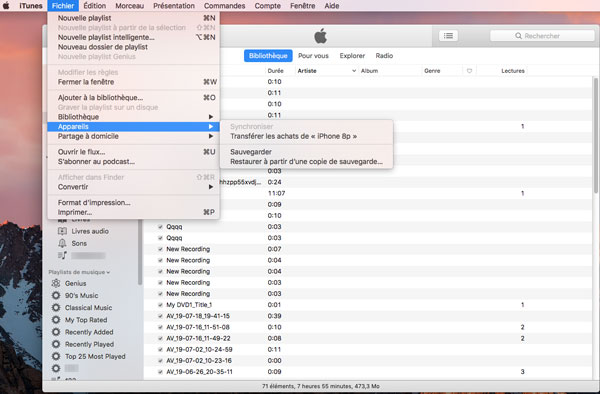Click the magnifier icon in search box
The width and height of the screenshot is (600, 394).
(x=518, y=36)
